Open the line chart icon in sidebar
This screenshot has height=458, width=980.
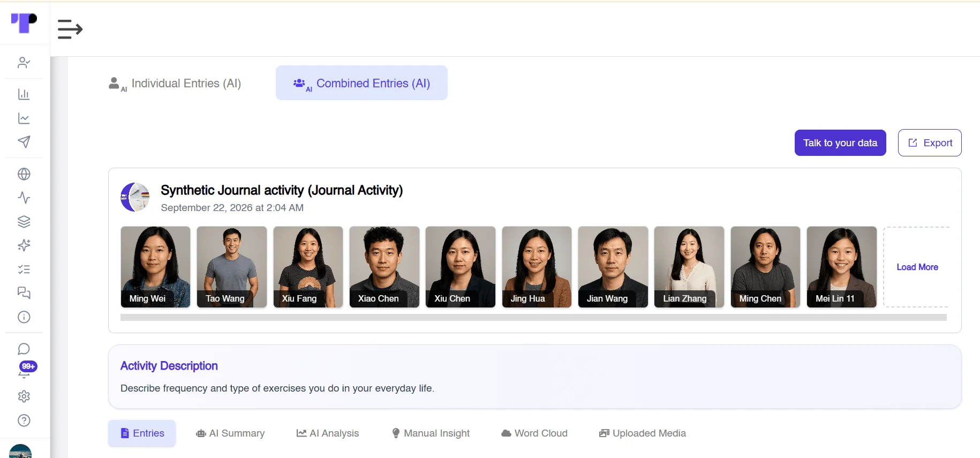(24, 118)
